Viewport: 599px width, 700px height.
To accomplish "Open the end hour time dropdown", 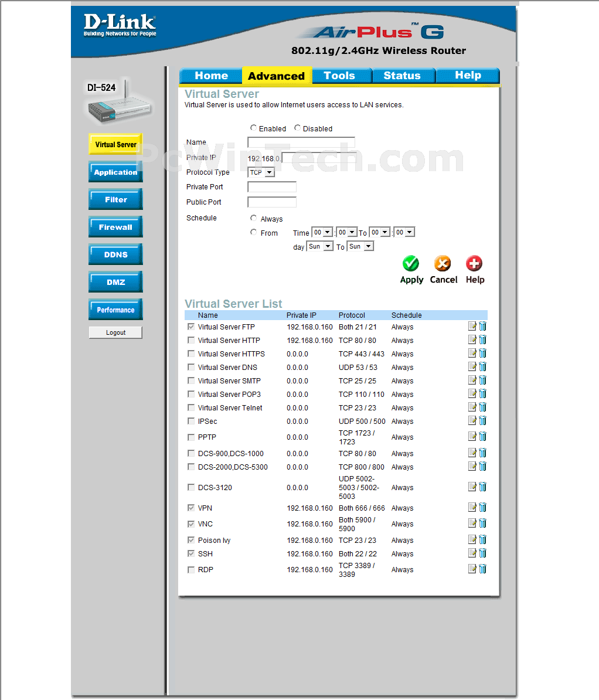I will pyautogui.click(x=380, y=232).
